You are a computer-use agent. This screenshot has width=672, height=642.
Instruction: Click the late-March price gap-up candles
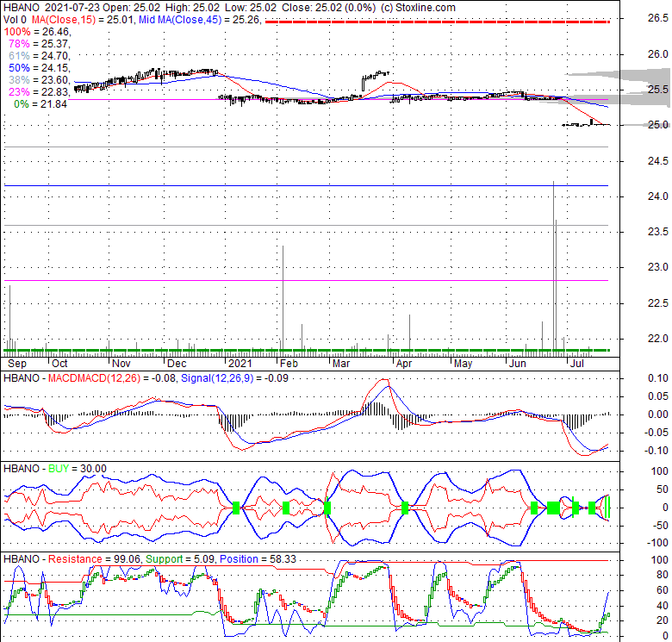tap(376, 80)
